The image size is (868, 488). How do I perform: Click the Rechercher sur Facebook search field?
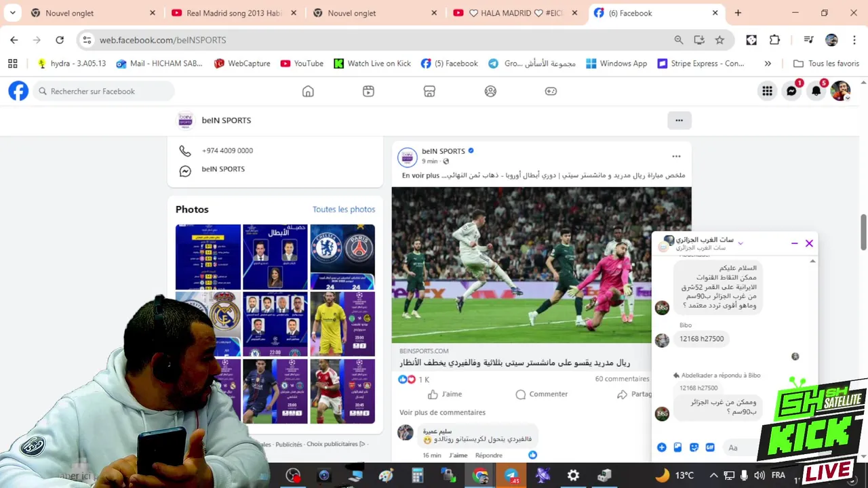tap(103, 91)
